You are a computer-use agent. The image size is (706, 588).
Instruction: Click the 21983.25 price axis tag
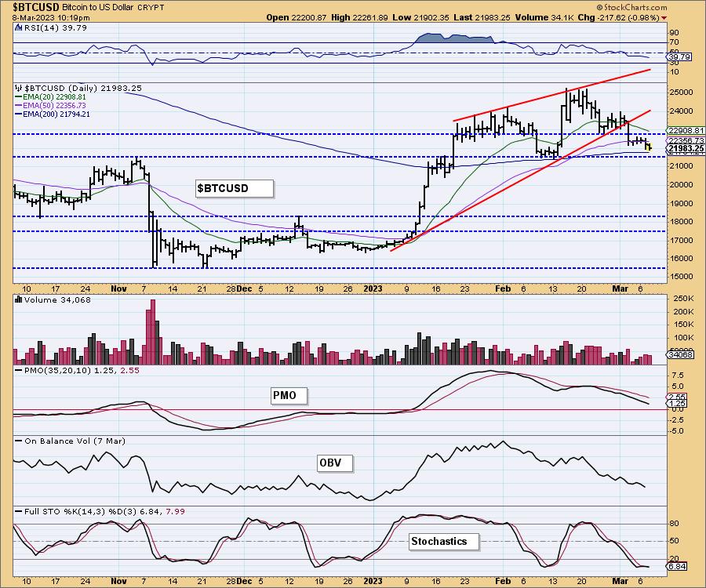(686, 148)
